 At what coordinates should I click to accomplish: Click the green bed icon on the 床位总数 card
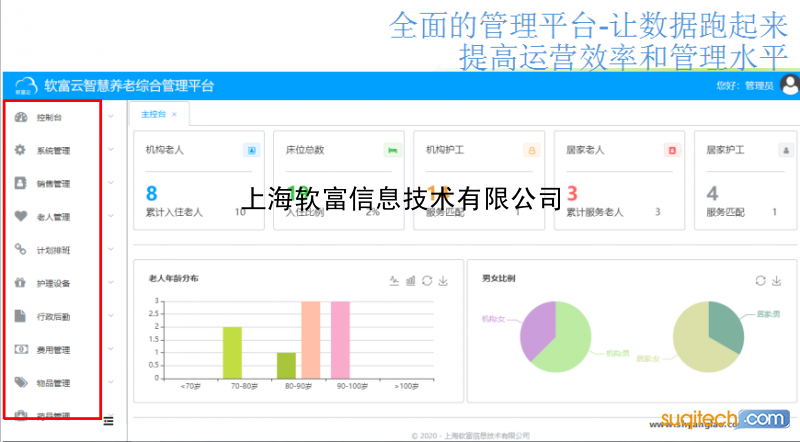392,150
